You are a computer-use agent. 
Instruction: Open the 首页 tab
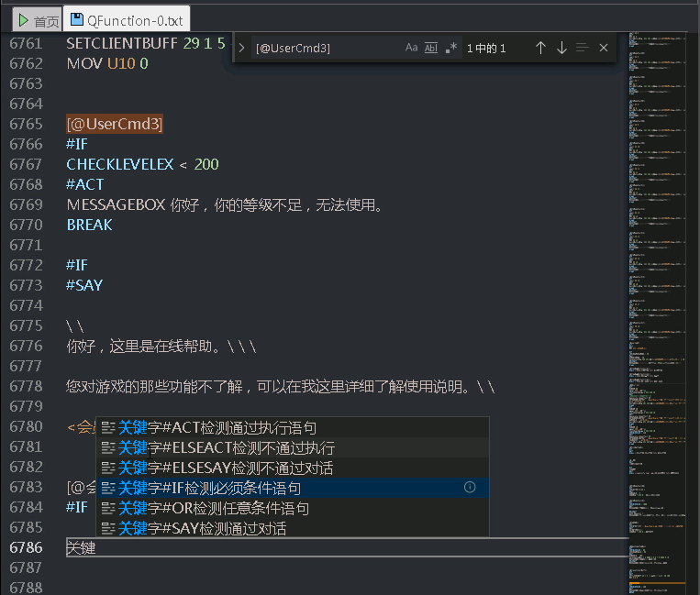point(38,20)
